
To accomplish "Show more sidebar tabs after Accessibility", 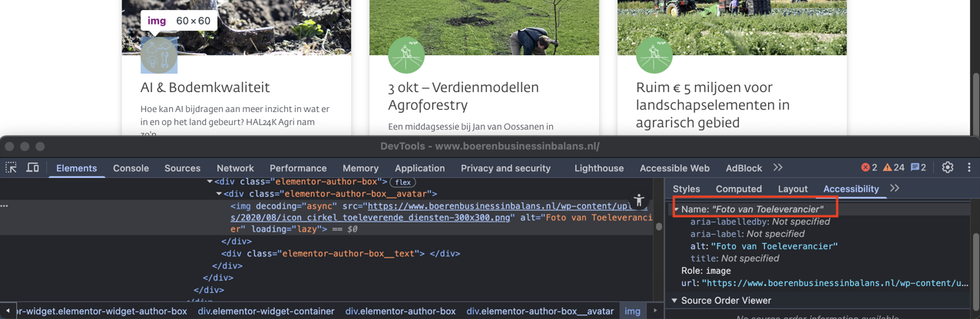I will tap(895, 189).
